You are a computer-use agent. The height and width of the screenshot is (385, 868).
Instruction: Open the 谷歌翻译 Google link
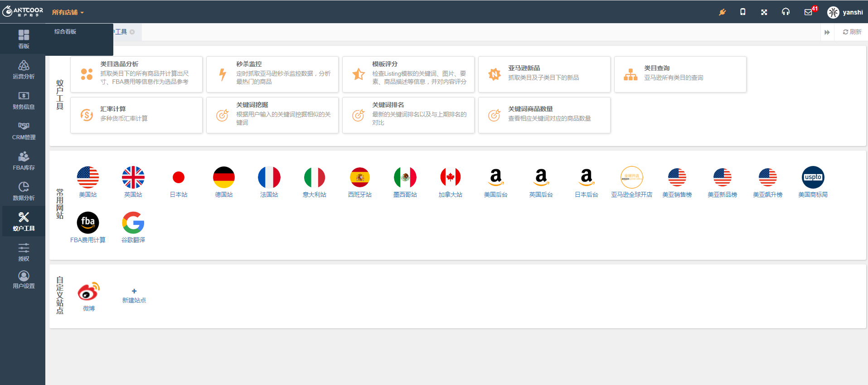[133, 227]
